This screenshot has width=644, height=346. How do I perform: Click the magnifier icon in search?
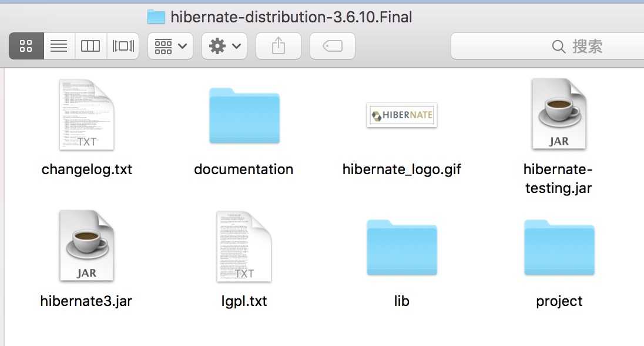[x=558, y=46]
